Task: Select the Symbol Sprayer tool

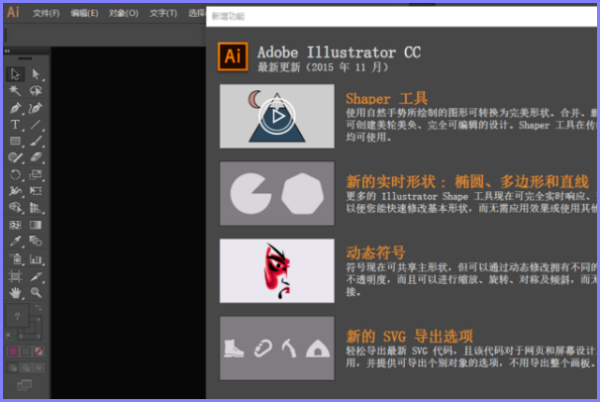Action: 15,259
